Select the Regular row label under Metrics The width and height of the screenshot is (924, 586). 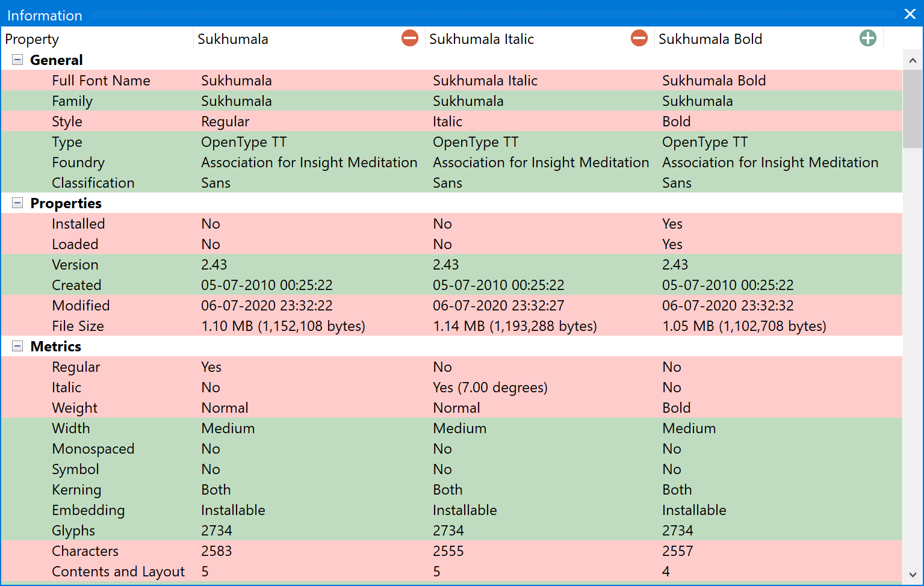click(76, 367)
